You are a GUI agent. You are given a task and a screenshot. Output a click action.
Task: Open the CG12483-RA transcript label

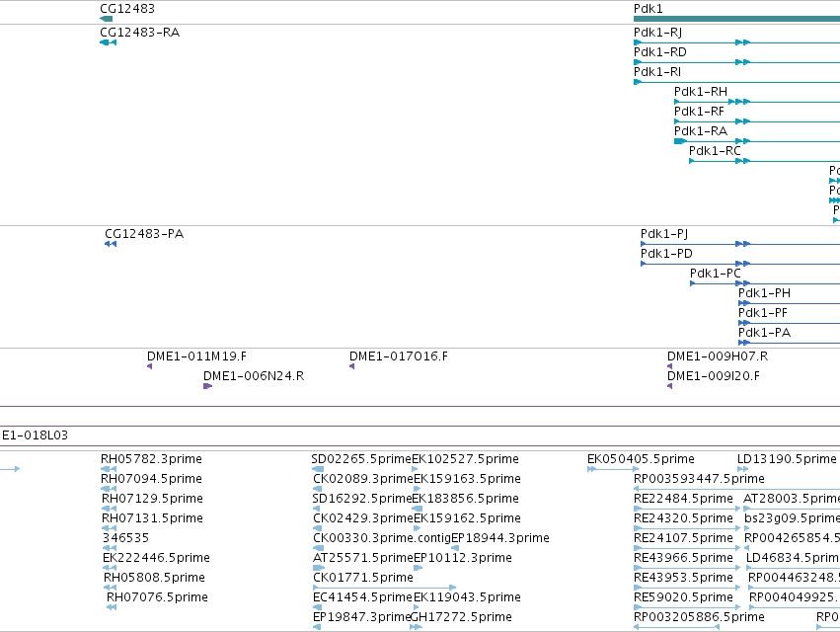[140, 33]
